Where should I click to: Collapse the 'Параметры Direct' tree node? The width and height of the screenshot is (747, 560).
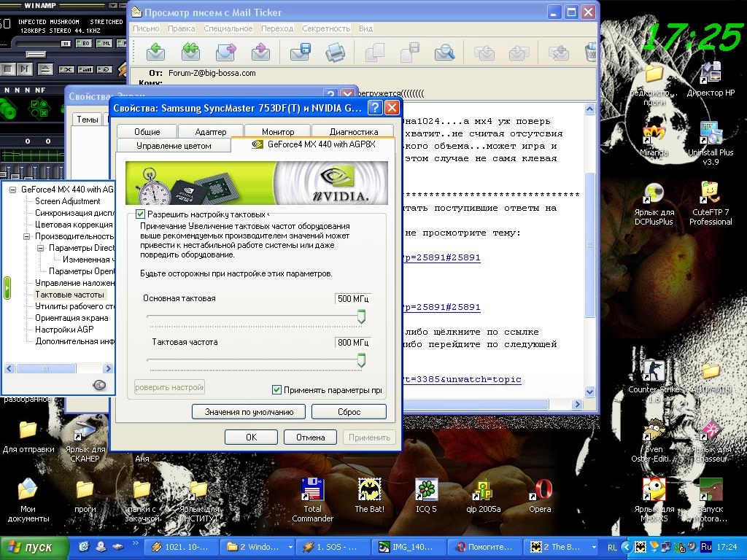(x=41, y=248)
